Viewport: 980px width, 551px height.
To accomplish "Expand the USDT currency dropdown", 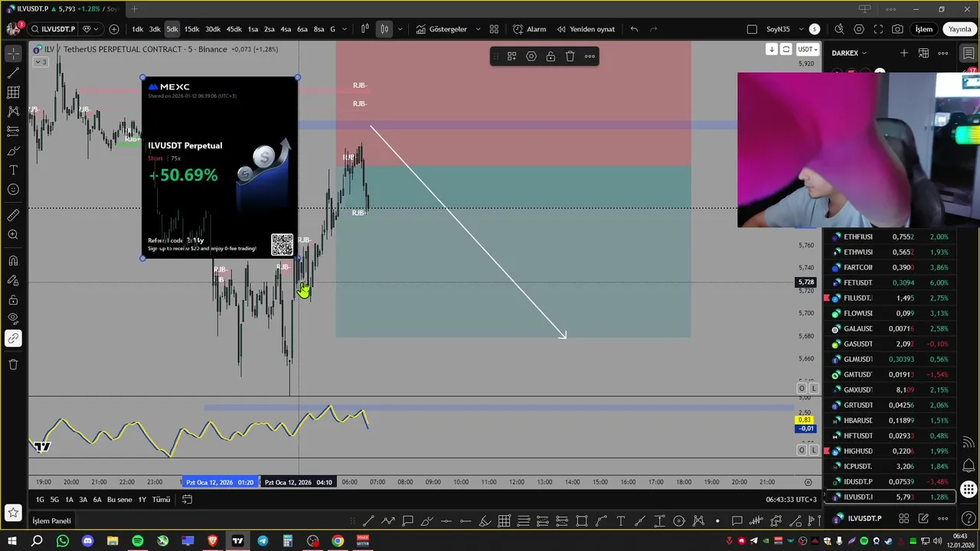I will 807,49.
